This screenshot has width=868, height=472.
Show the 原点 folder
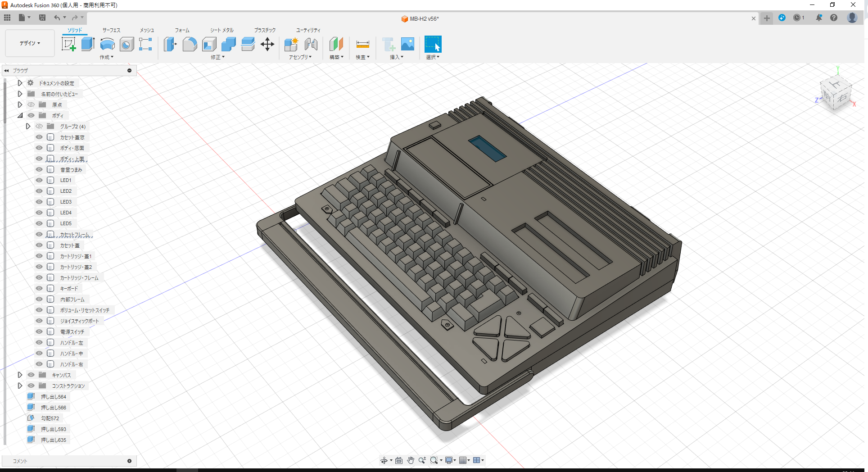click(31, 104)
